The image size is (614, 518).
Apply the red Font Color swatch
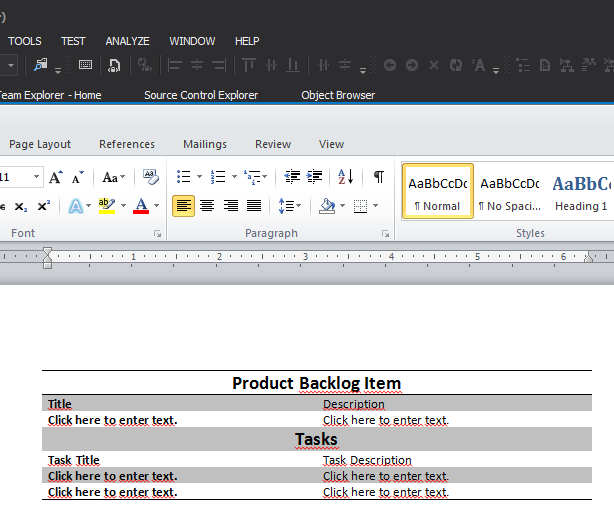[141, 206]
